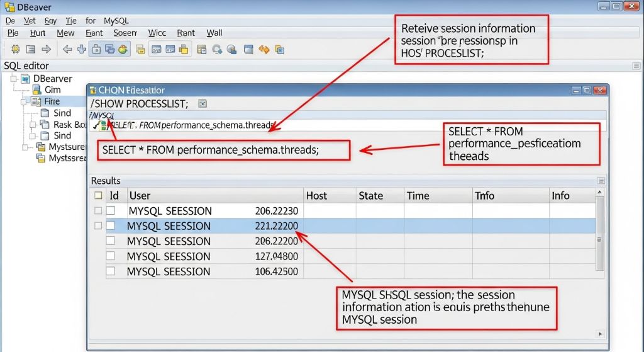This screenshot has height=352, width=644.
Task: Click the padlock toolbar icon
Action: (96, 49)
